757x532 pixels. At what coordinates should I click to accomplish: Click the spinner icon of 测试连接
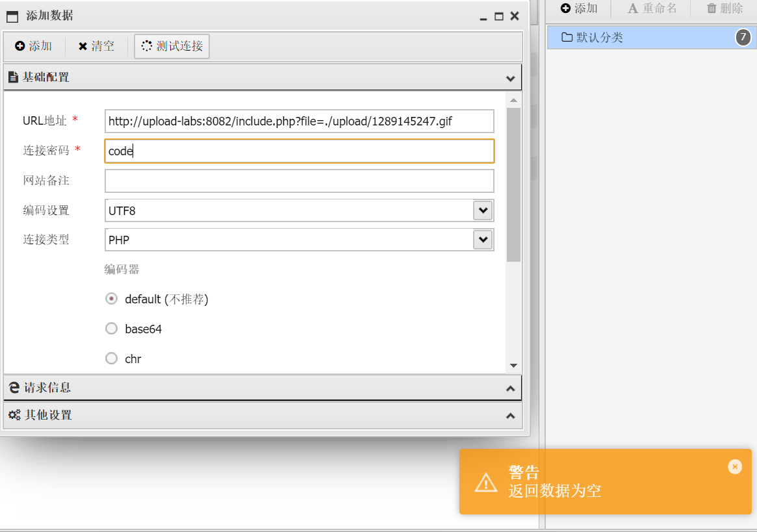click(x=147, y=46)
